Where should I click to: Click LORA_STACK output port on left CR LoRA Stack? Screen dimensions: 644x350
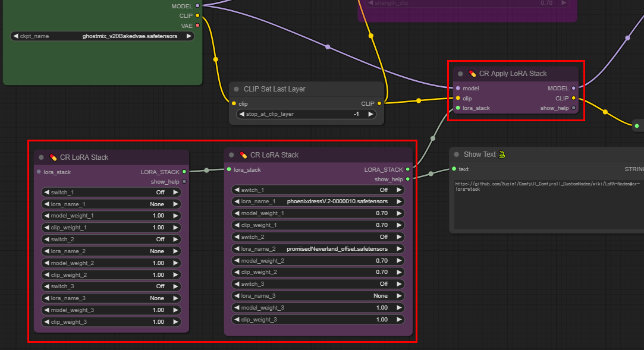click(x=184, y=172)
